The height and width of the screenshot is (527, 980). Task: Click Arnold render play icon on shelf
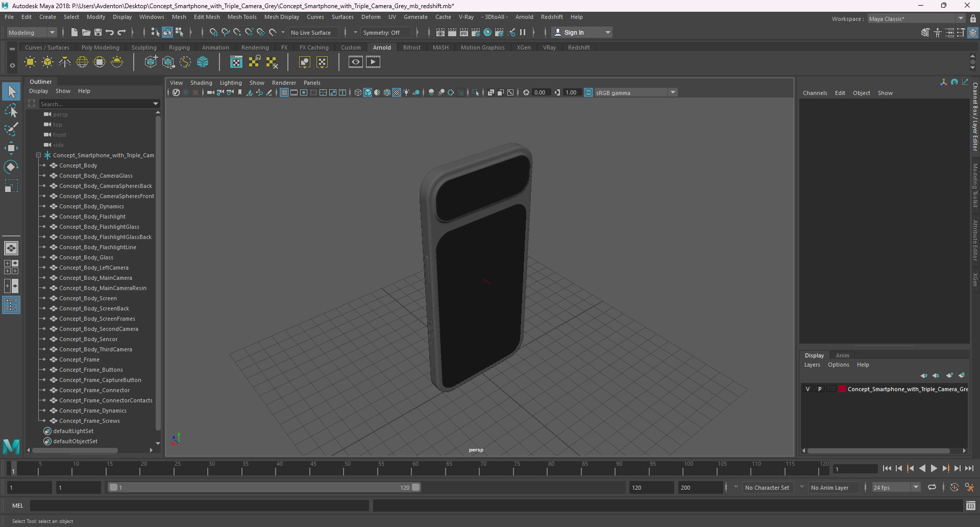pos(373,62)
